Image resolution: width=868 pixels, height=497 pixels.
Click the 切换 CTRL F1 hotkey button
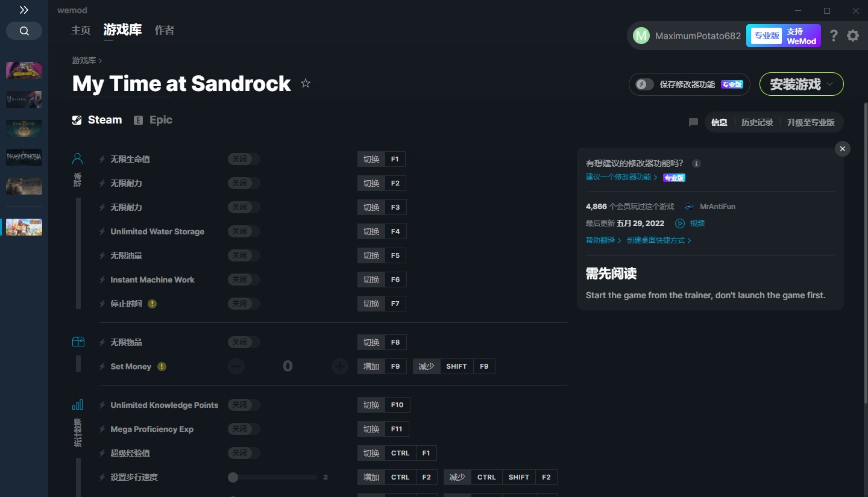pos(397,453)
